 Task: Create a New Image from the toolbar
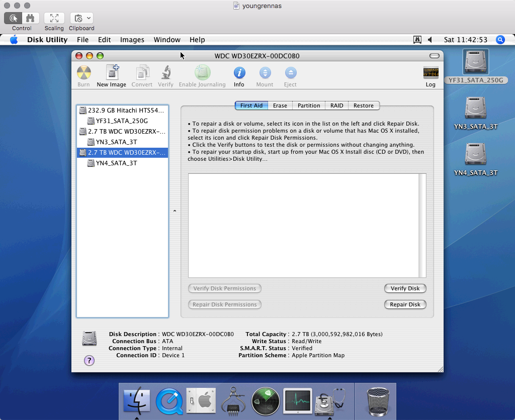tap(111, 76)
